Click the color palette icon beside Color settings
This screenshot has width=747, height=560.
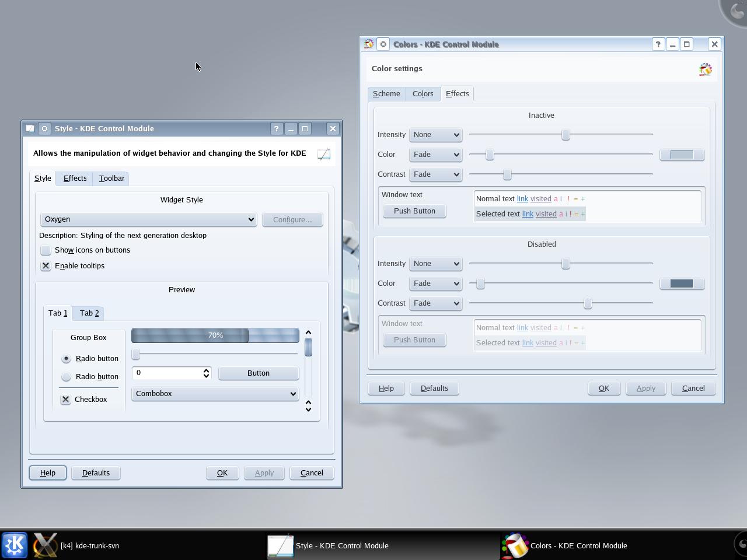(x=706, y=69)
